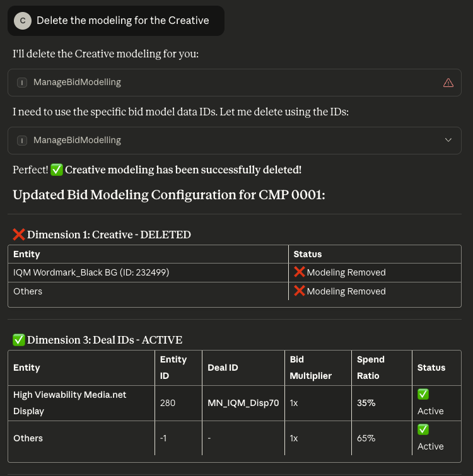Expand the second ManageBidModelling tool call chevron

448,140
